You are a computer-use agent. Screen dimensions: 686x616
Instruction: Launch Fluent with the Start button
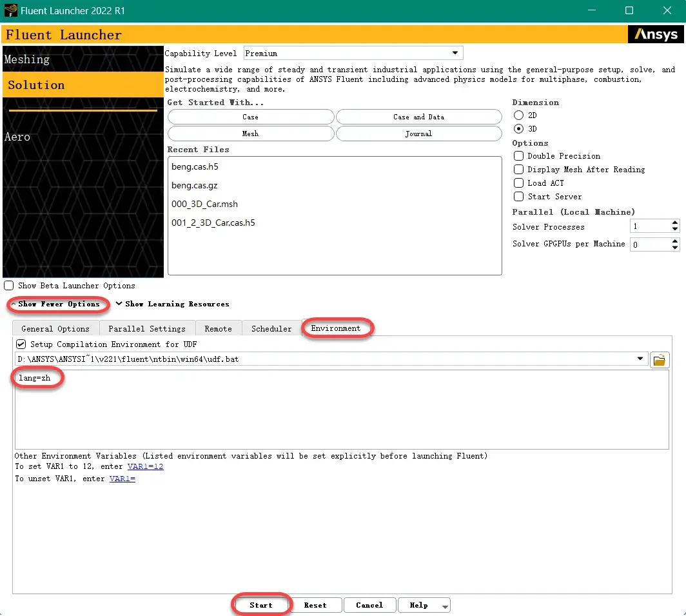[x=261, y=605]
